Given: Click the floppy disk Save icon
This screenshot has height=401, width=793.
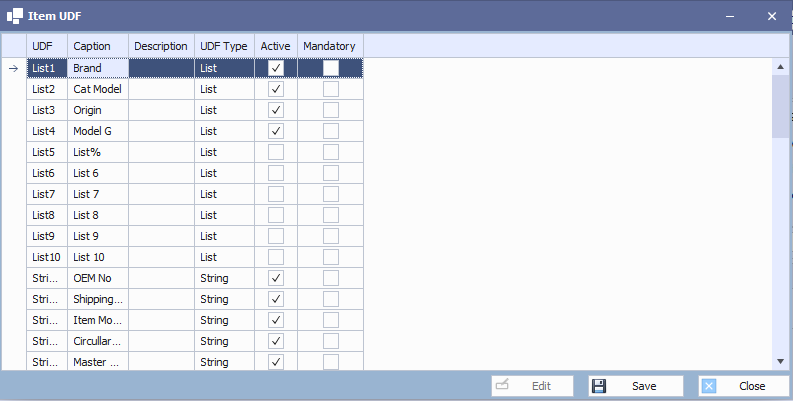Looking at the screenshot, I should pos(599,386).
